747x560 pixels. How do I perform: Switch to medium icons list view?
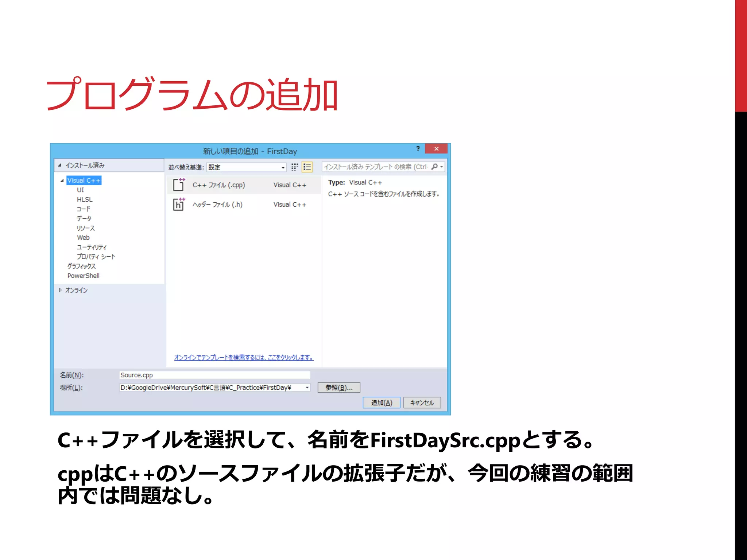click(x=307, y=167)
